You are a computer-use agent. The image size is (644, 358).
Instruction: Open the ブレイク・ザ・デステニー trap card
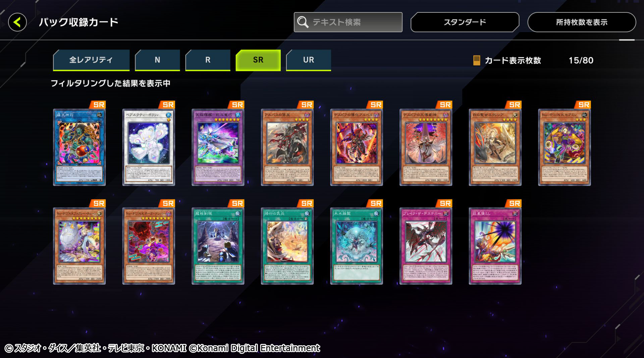[x=426, y=246]
